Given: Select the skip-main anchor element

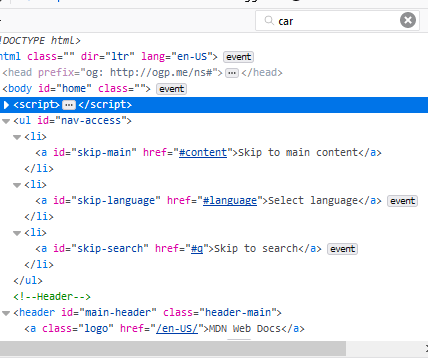Looking at the screenshot, I should click(x=208, y=153).
